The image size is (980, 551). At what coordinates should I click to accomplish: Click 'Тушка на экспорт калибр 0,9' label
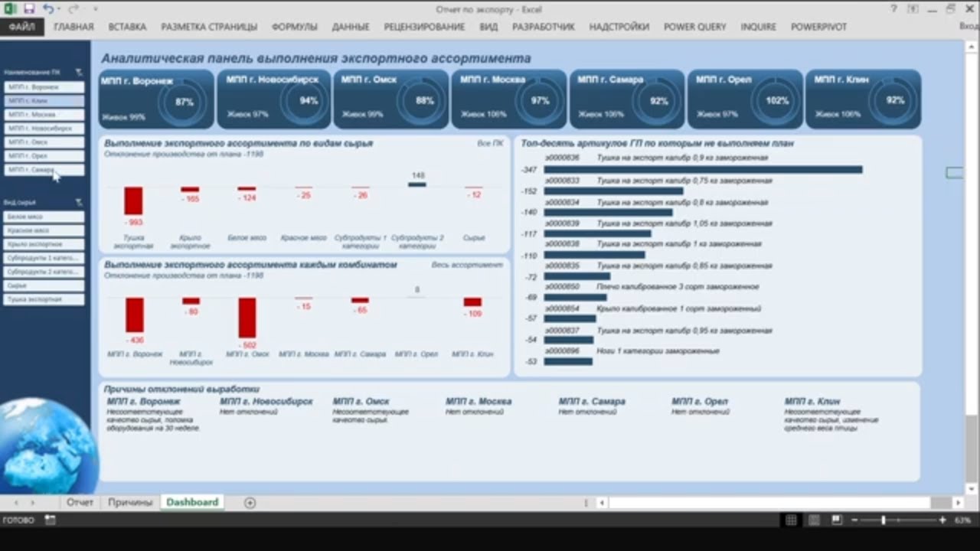point(682,158)
